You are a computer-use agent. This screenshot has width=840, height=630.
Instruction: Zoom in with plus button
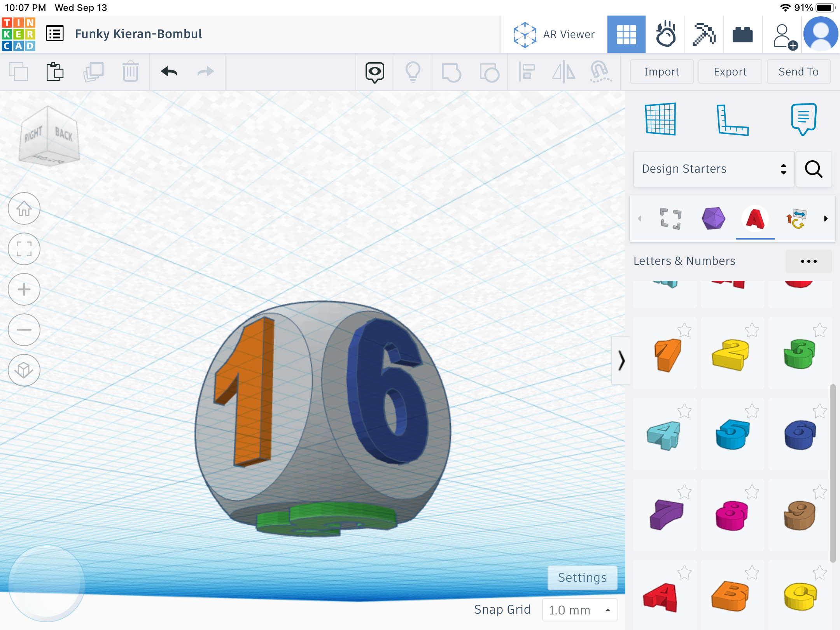click(24, 289)
